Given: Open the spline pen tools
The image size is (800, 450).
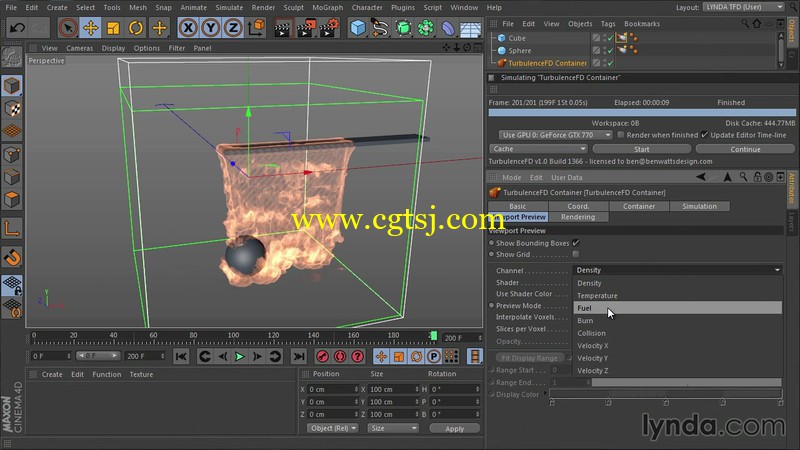Looking at the screenshot, I should click(x=380, y=28).
